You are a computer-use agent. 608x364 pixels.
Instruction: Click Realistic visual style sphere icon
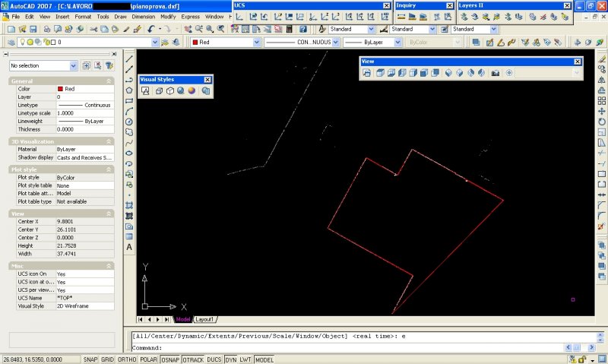[x=181, y=90]
